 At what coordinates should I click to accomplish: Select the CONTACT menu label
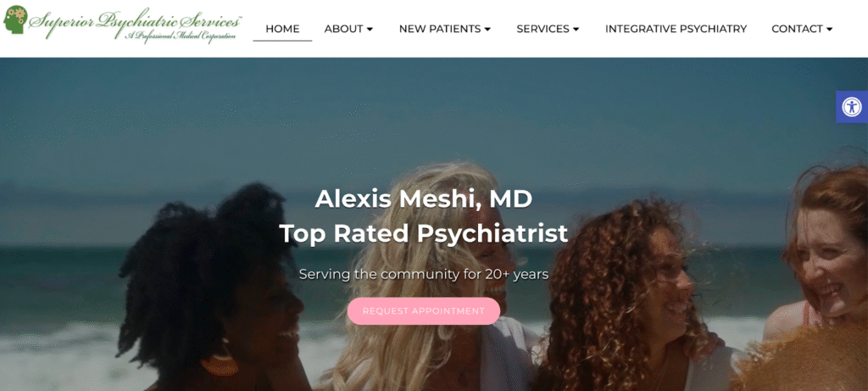coord(797,29)
